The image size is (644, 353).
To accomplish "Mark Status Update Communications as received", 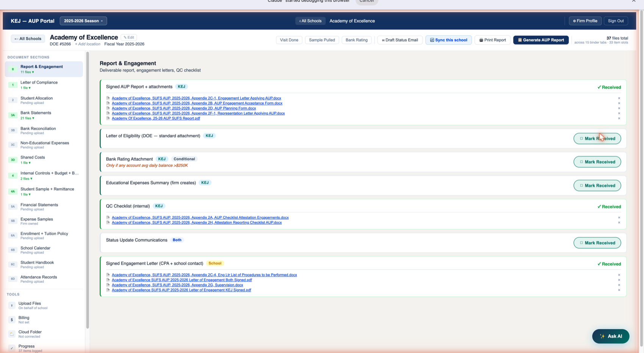I will click(597, 243).
